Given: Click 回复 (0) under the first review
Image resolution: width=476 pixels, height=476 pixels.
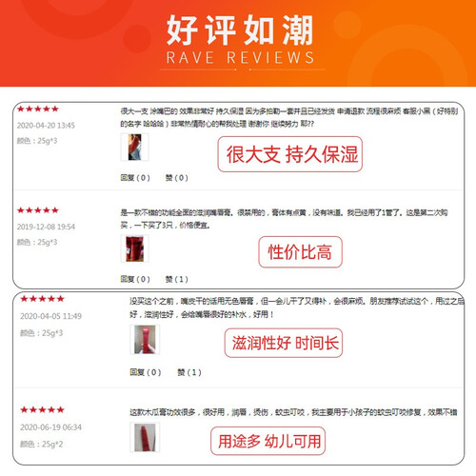Looking at the screenshot, I should (135, 177).
